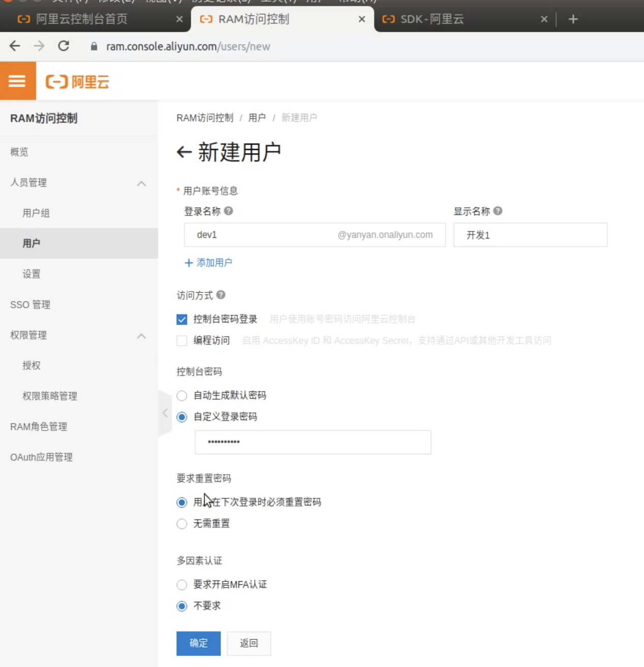Click help icon next to 登录名称
Screen dimensions: 644x667
click(228, 211)
